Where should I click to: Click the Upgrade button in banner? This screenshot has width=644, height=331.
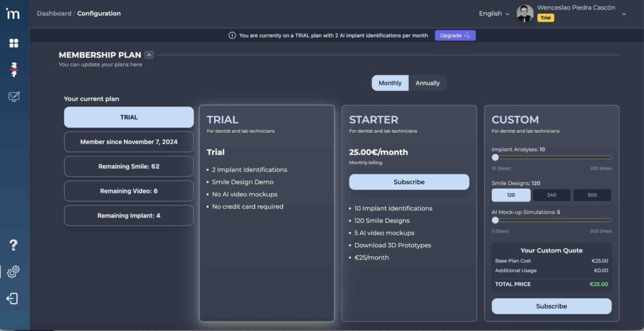pos(455,36)
